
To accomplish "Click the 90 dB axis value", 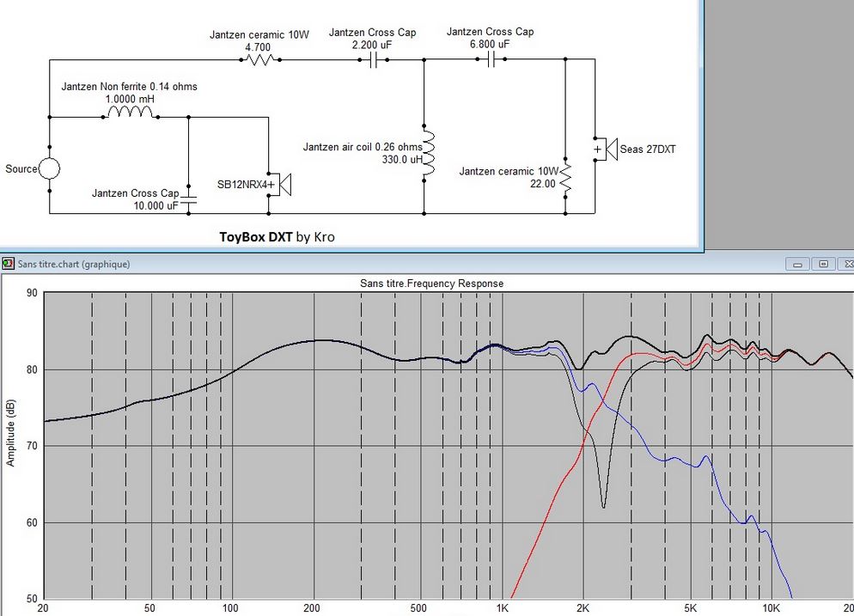I will (32, 293).
